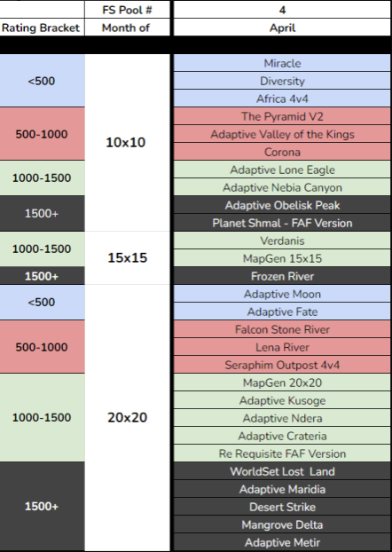This screenshot has width=392, height=552.
Task: Select the FS Pool # header cell
Action: pos(127,10)
